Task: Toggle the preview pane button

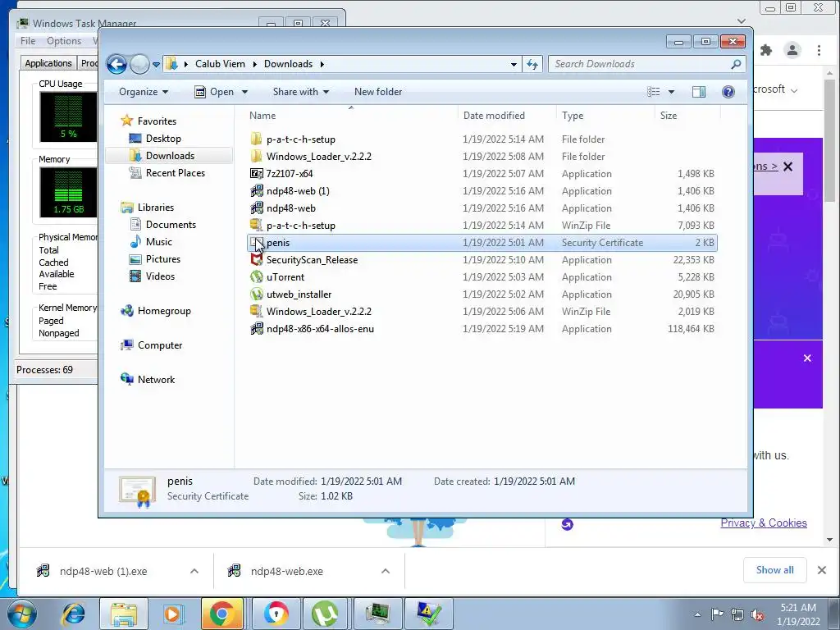Action: (x=699, y=92)
